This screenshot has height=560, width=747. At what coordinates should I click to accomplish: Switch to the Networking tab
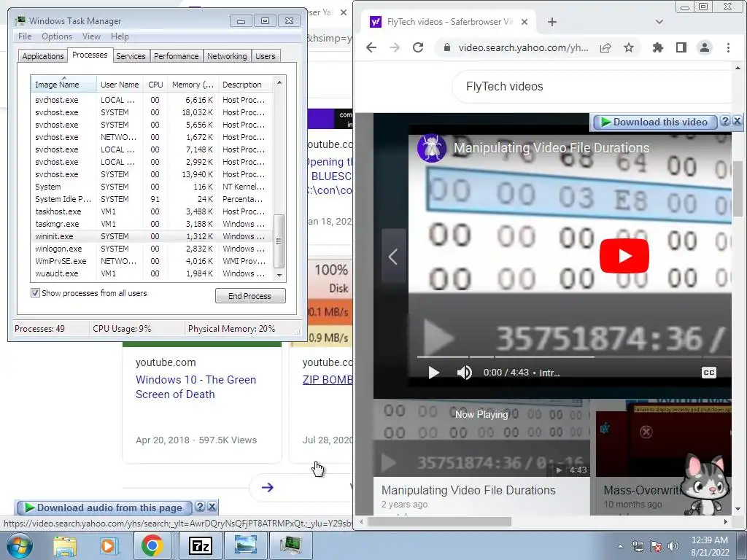click(228, 56)
